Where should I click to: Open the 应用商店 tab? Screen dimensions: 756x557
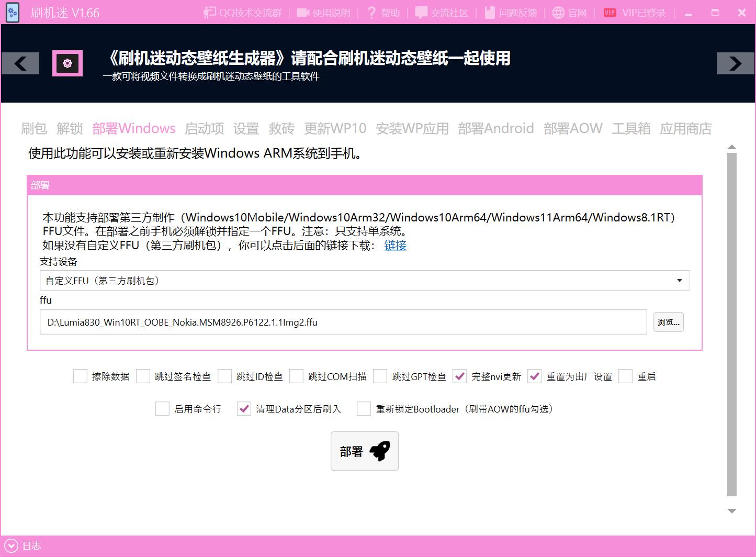686,128
